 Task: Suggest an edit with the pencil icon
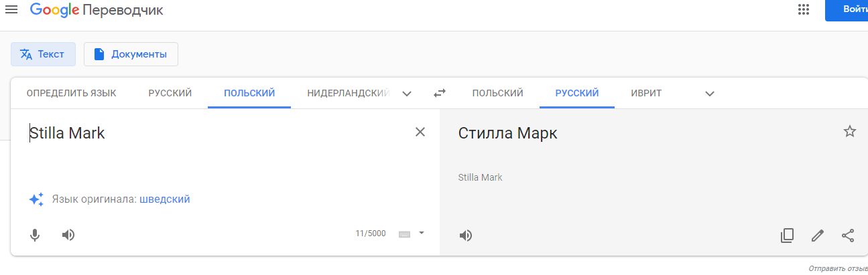pos(817,236)
